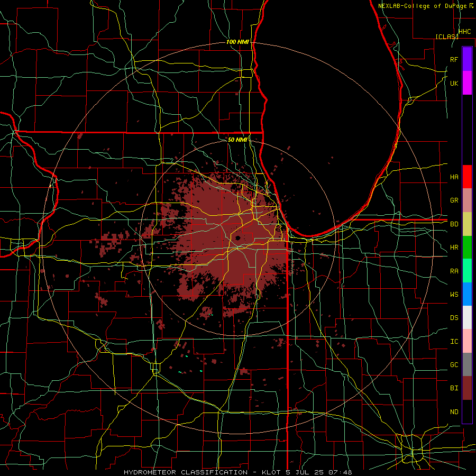The image size is (476, 476).
Task: Click the 'GC' legend label
Action: click(x=454, y=365)
